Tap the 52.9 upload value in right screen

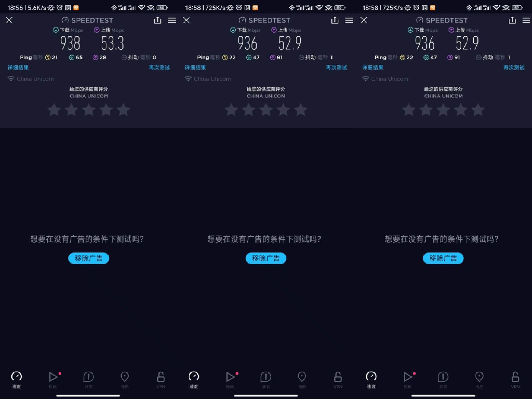tap(467, 43)
